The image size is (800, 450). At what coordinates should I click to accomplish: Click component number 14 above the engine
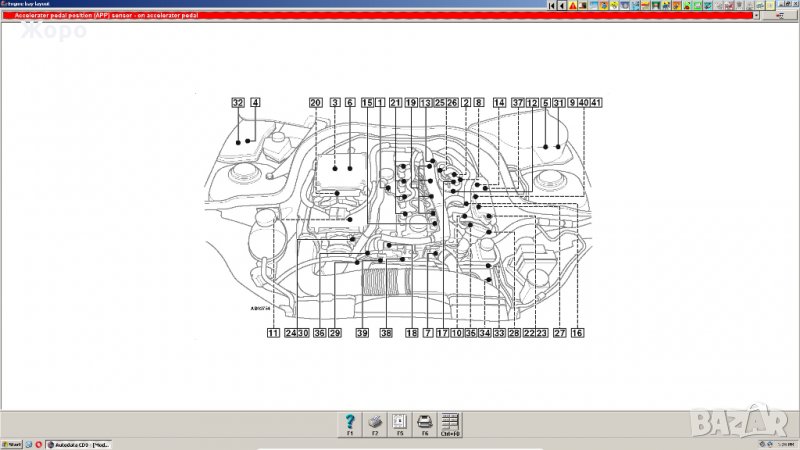click(x=499, y=102)
